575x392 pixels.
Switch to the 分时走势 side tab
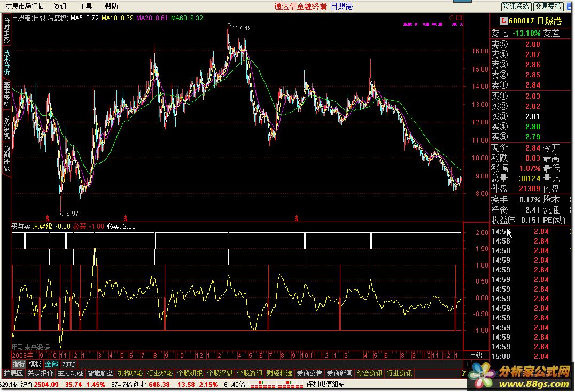(6, 30)
